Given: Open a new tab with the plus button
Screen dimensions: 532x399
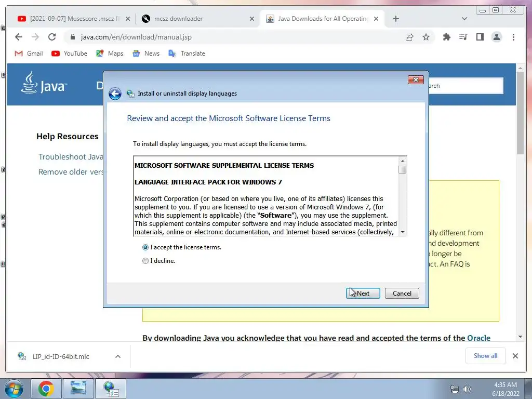Looking at the screenshot, I should 395,19.
